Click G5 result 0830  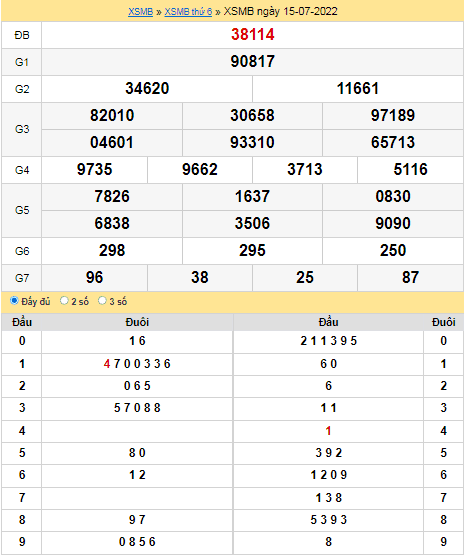[x=394, y=197]
